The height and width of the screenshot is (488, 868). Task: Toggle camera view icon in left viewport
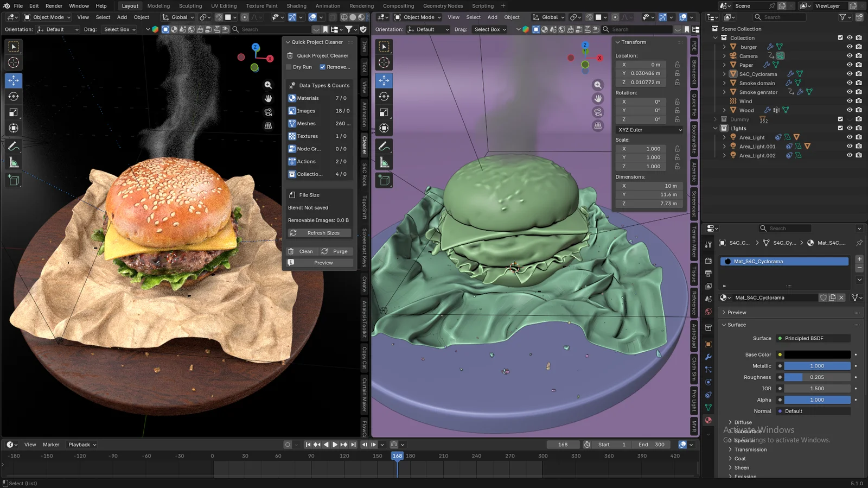click(268, 112)
